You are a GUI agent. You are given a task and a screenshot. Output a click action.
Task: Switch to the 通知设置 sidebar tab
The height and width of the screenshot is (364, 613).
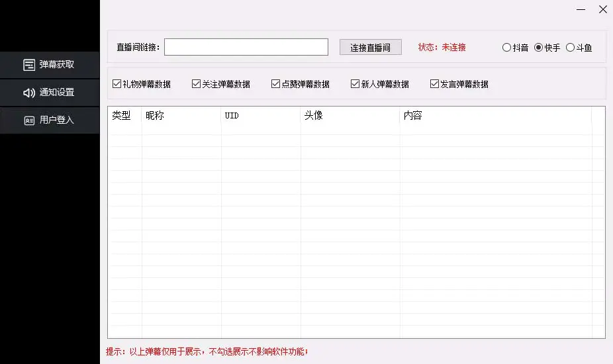(x=56, y=93)
